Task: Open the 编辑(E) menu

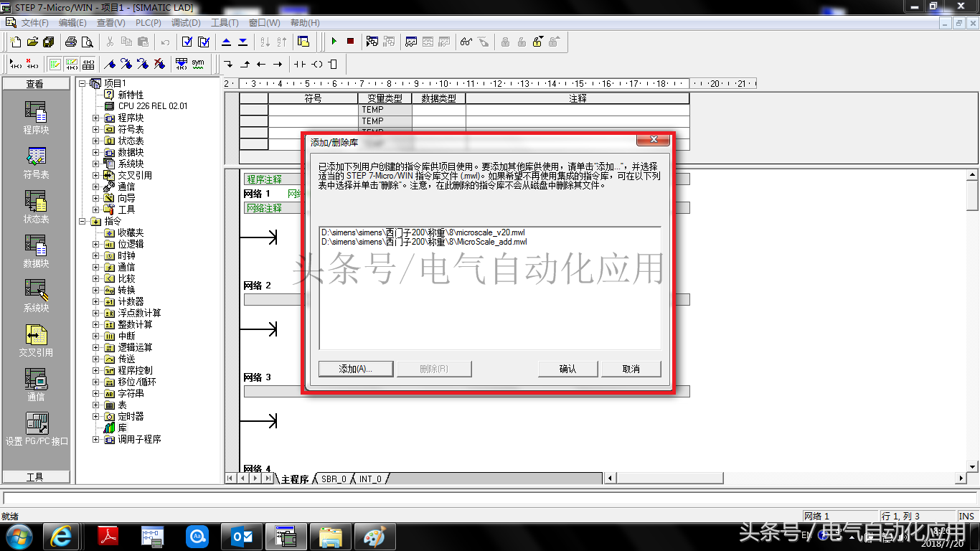Action: coord(72,23)
